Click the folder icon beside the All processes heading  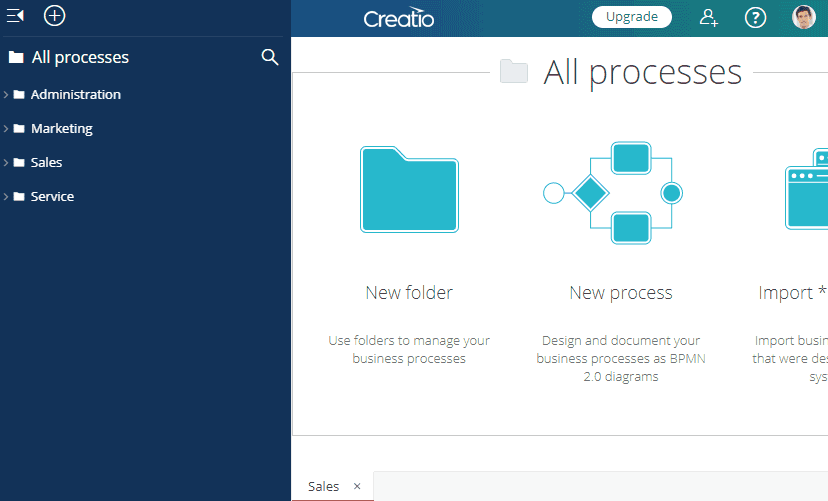click(x=514, y=71)
